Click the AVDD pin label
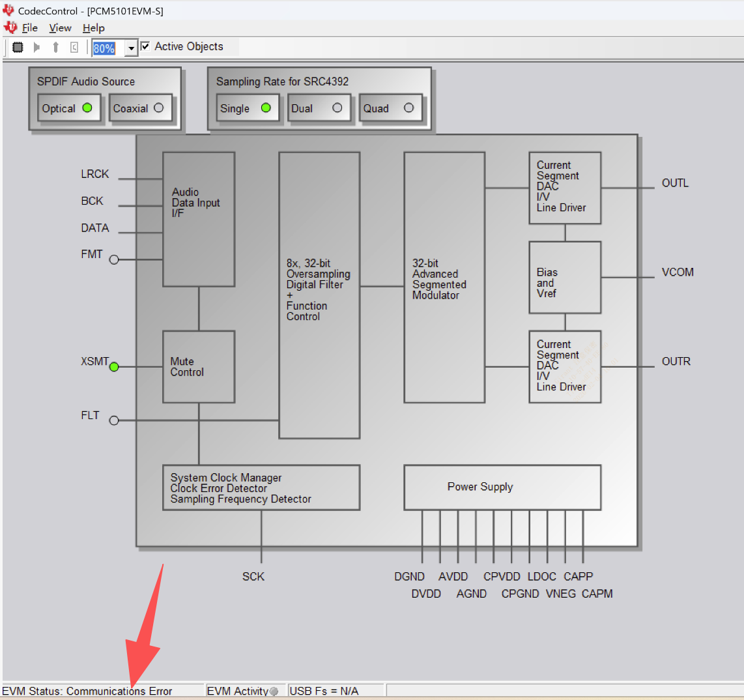The height and width of the screenshot is (700, 744). [x=453, y=577]
